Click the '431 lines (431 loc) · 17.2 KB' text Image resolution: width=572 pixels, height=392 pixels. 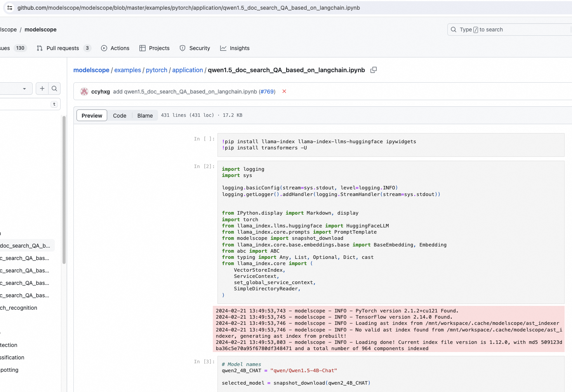tap(202, 115)
